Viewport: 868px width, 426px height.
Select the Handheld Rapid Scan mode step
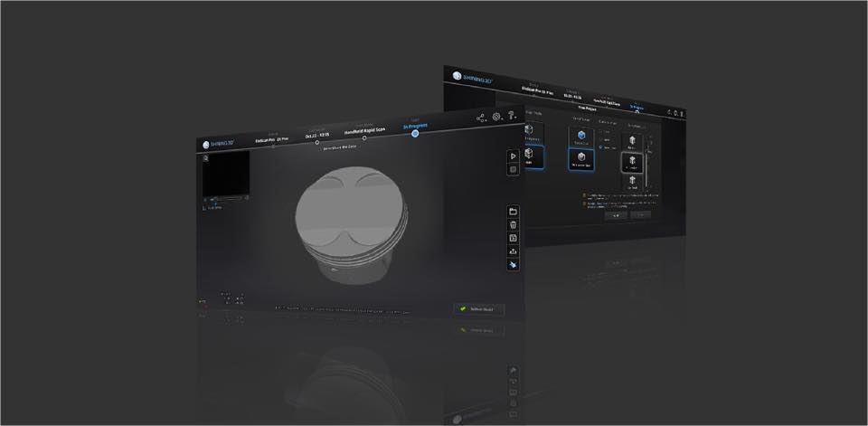click(x=364, y=132)
